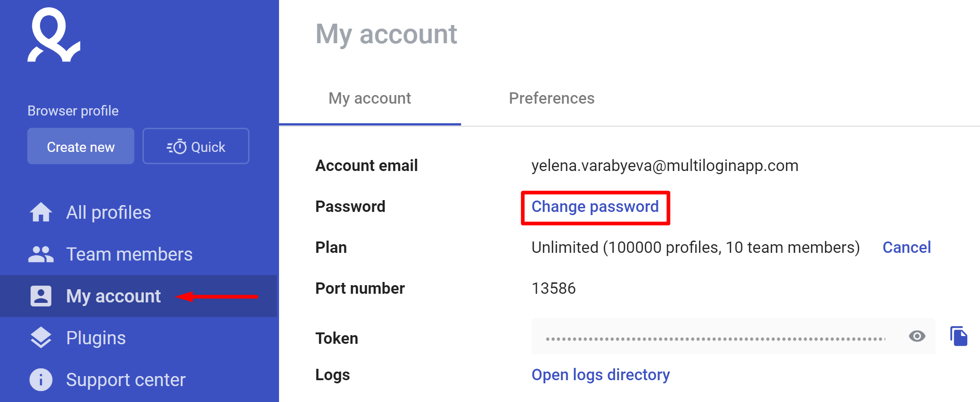Switch to the Preferences tab
This screenshot has width=980, height=402.
551,98
